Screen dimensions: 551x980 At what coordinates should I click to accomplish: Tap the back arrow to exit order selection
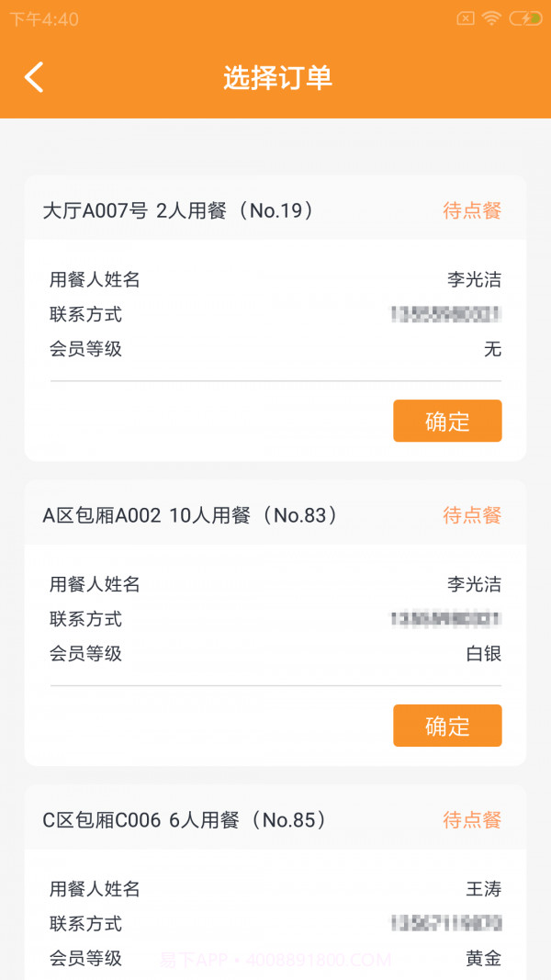[34, 78]
